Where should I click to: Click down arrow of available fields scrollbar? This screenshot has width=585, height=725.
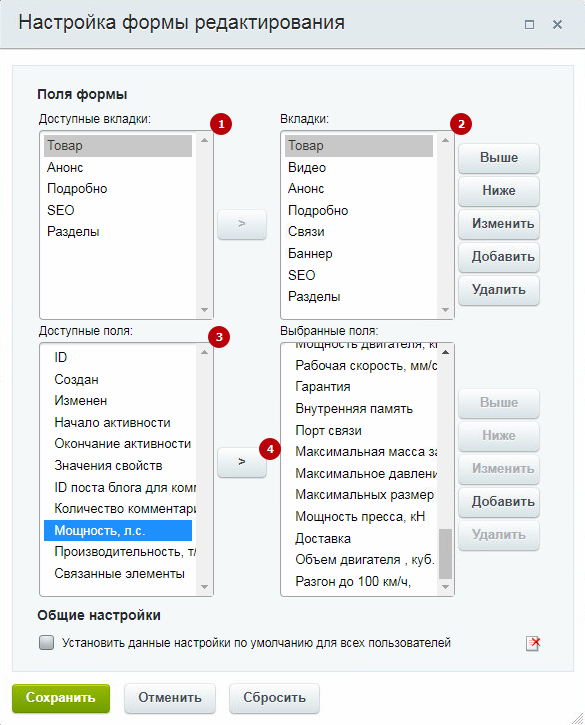204,587
